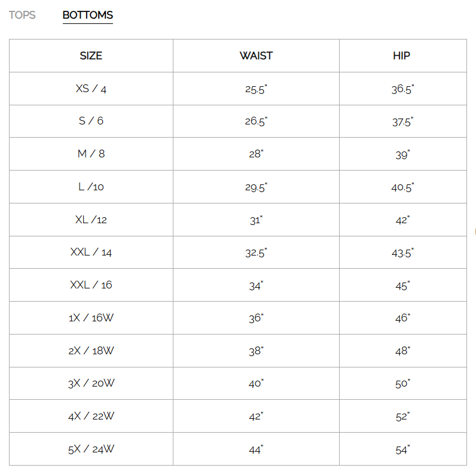The height and width of the screenshot is (468, 476).
Task: Select the XL /12 size cell
Action: (x=91, y=220)
